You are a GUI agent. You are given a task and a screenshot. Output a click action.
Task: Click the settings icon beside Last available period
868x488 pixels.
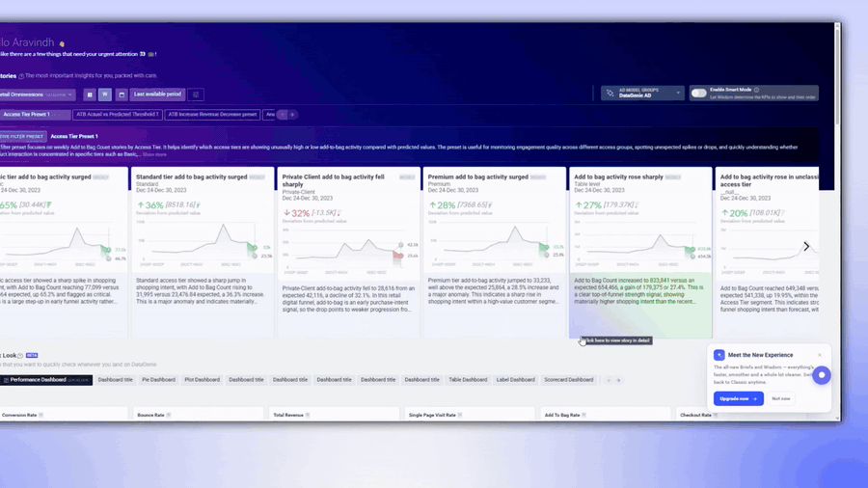point(196,95)
